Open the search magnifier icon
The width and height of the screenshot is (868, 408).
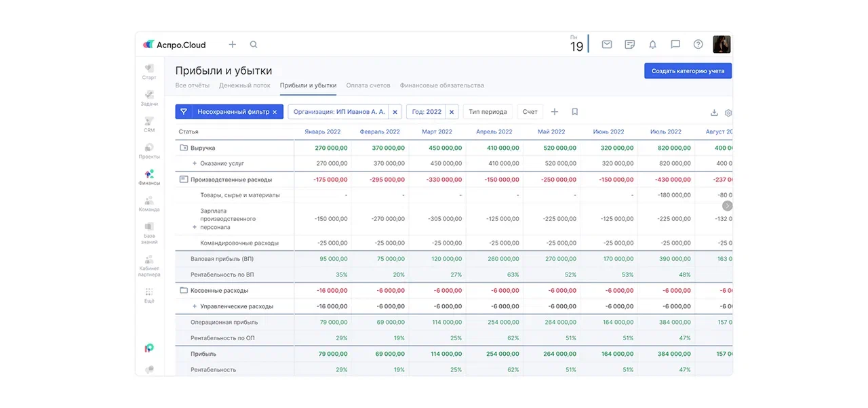coord(254,45)
